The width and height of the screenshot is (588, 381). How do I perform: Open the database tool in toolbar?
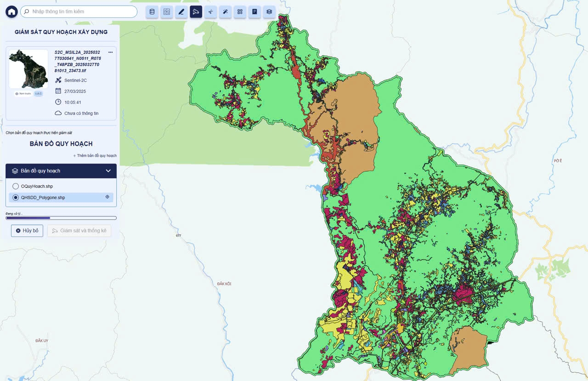pyautogui.click(x=152, y=12)
